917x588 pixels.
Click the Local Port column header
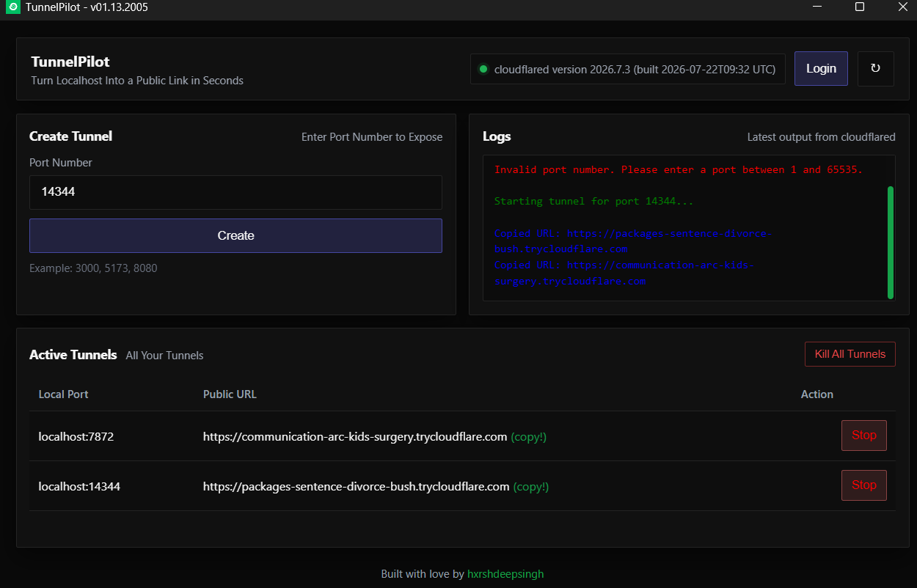[63, 394]
